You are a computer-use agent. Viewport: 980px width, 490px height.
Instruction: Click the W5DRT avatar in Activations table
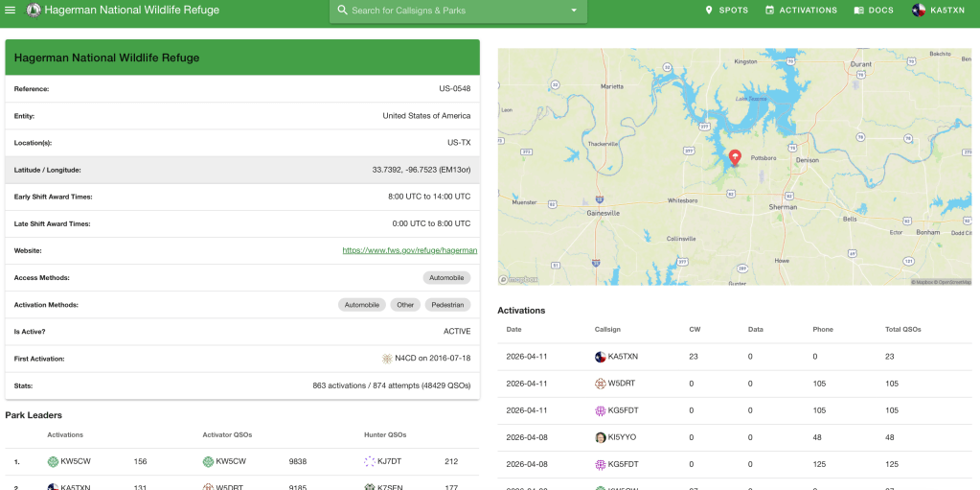pos(601,384)
